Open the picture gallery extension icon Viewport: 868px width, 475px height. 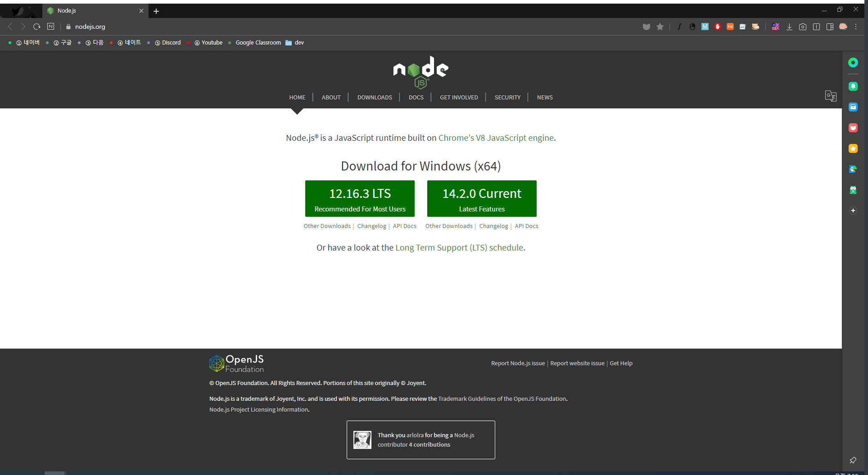[743, 27]
